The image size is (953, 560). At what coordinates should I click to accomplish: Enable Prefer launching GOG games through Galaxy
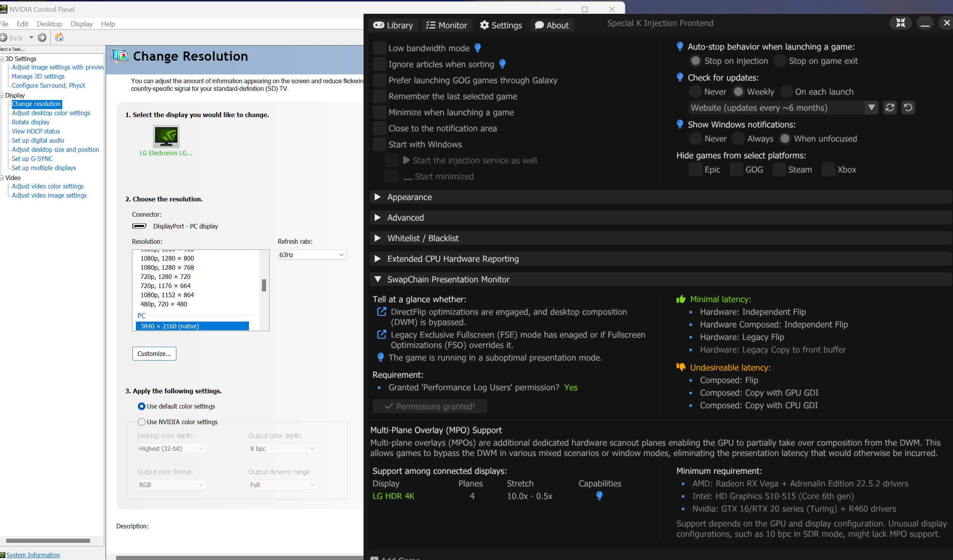click(380, 80)
